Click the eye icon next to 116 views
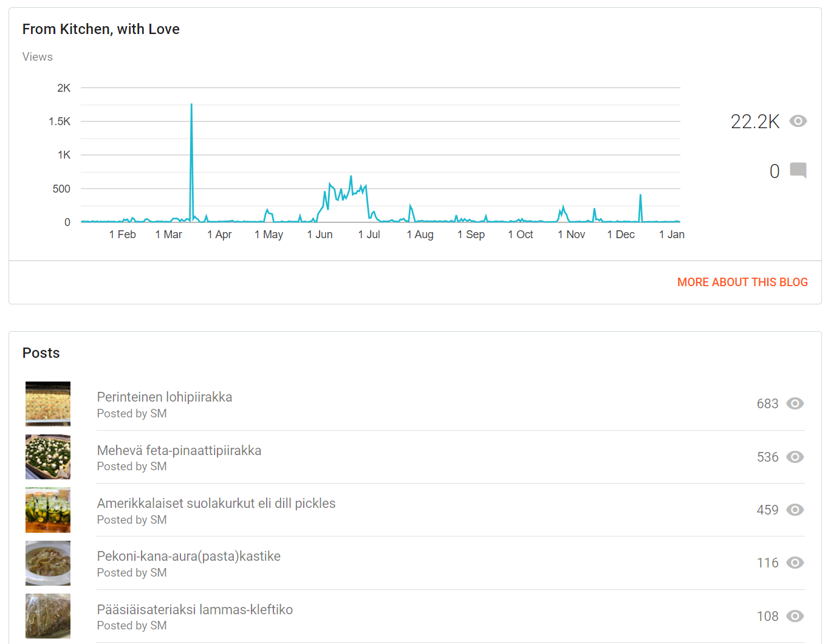This screenshot has height=644, width=831. 795,563
